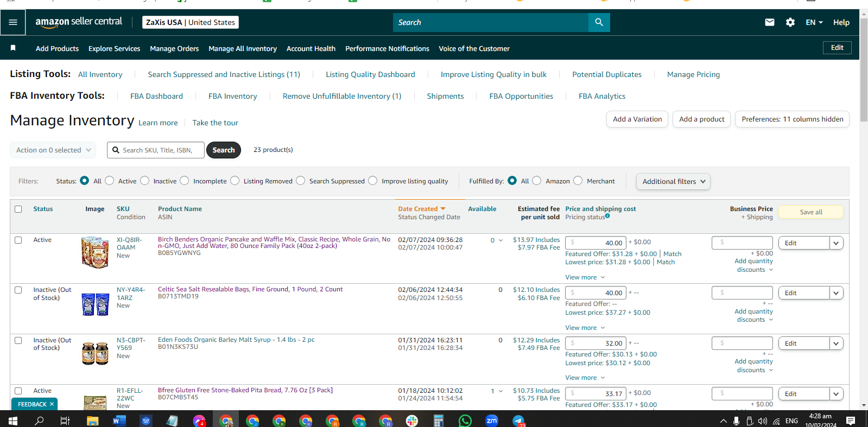Image resolution: width=868 pixels, height=427 pixels.
Task: Open the hamburger navigation menu
Action: coord(13,22)
